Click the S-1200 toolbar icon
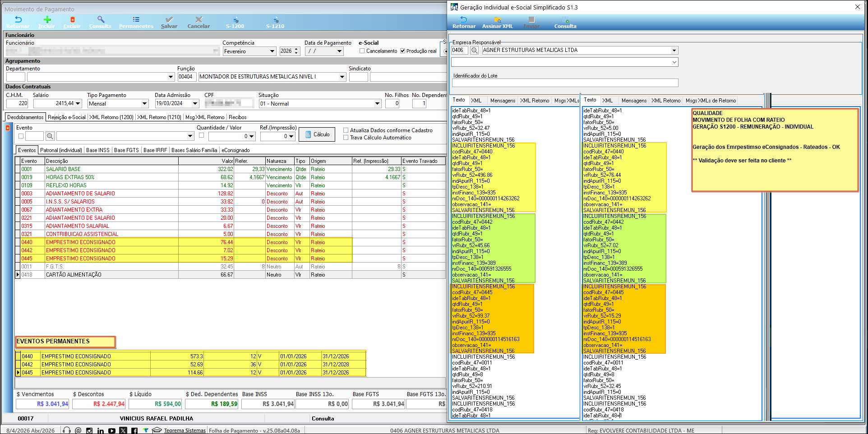The width and height of the screenshot is (868, 434). point(235,20)
